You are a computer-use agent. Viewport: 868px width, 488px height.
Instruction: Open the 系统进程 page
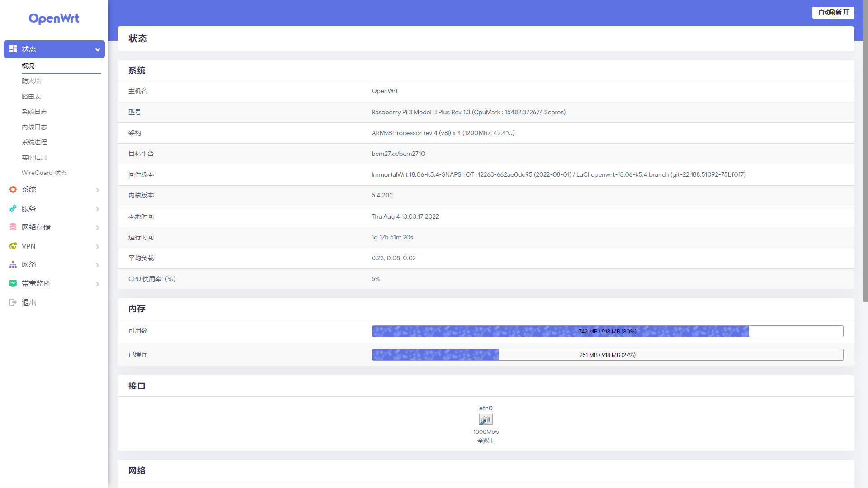coord(34,142)
